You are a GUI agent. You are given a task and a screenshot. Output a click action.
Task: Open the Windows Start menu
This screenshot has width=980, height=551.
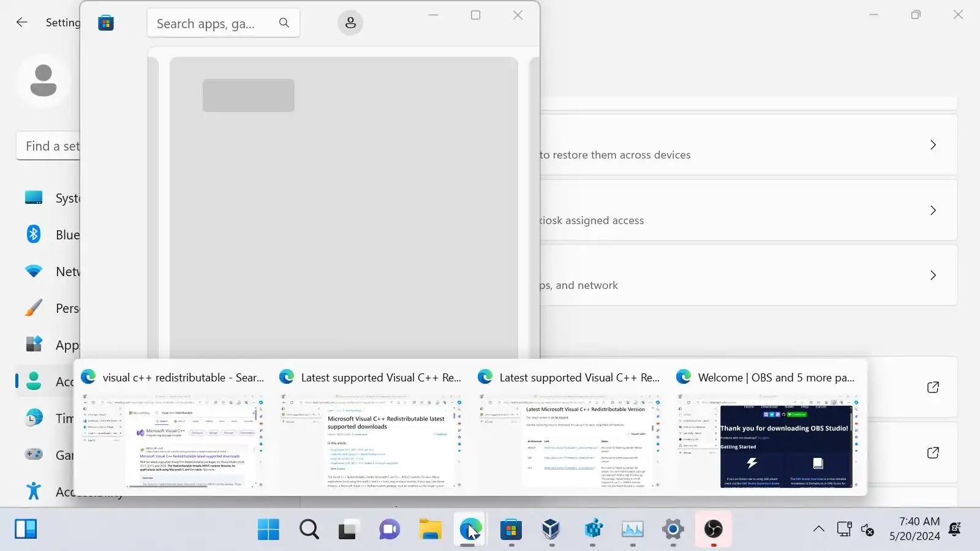268,529
